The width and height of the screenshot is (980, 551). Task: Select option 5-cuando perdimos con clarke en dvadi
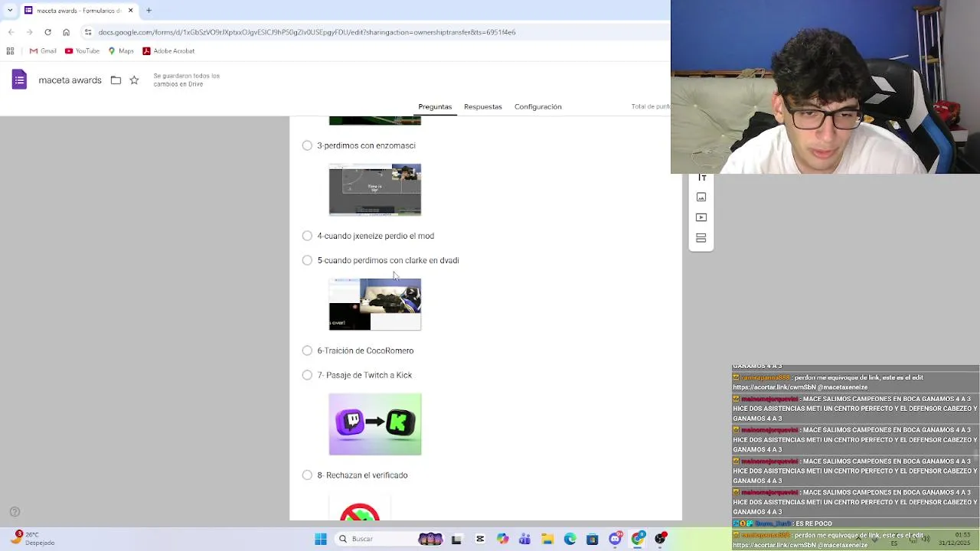click(x=307, y=260)
